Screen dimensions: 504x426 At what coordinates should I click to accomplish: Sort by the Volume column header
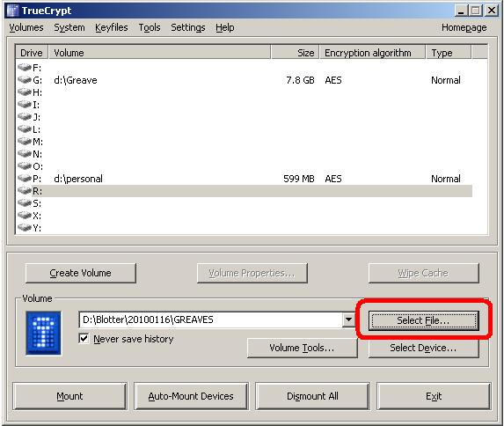(x=160, y=53)
